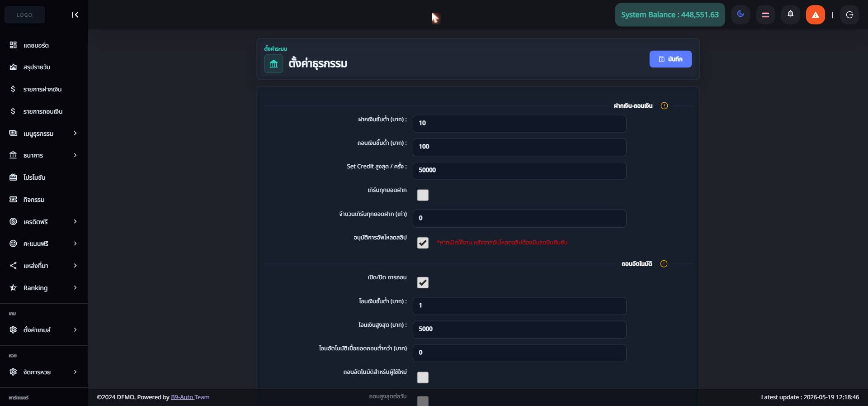
Task: Toggle dark mode with the moon icon
Action: pyautogui.click(x=741, y=14)
